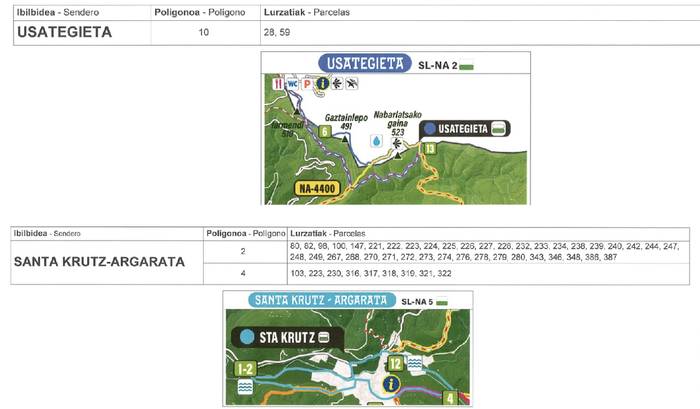Click the Nabarlatsako gaina 523 map label
The width and height of the screenshot is (700, 409).
[397, 124]
